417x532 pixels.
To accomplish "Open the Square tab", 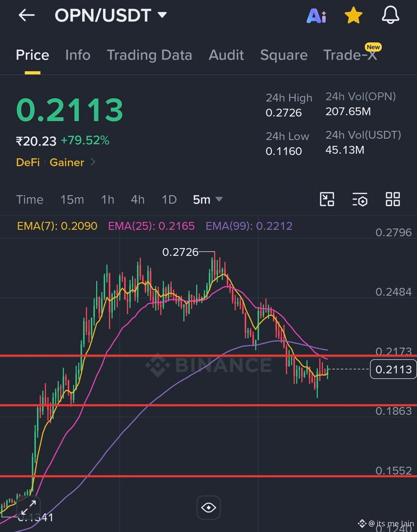I will click(x=284, y=55).
